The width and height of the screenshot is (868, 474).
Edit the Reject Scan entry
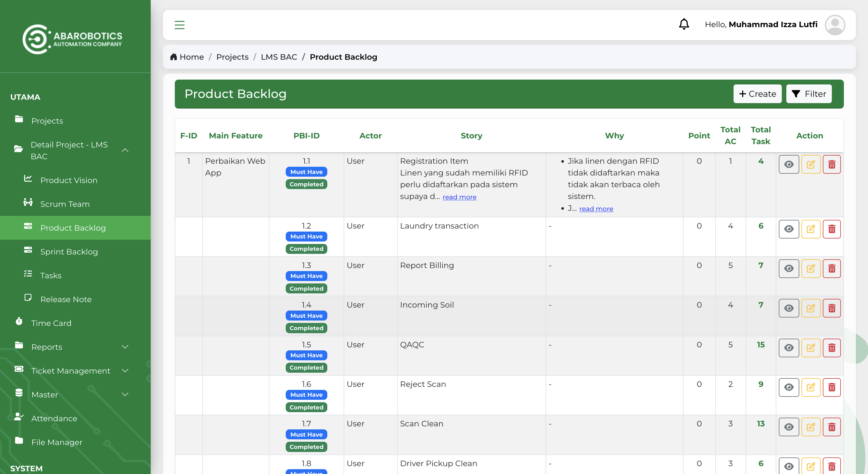pos(811,387)
